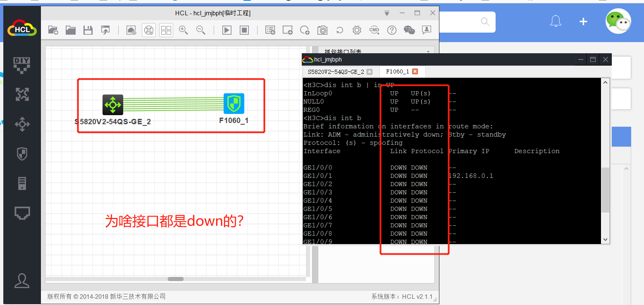Open the user account icon in sidebar

point(22,281)
